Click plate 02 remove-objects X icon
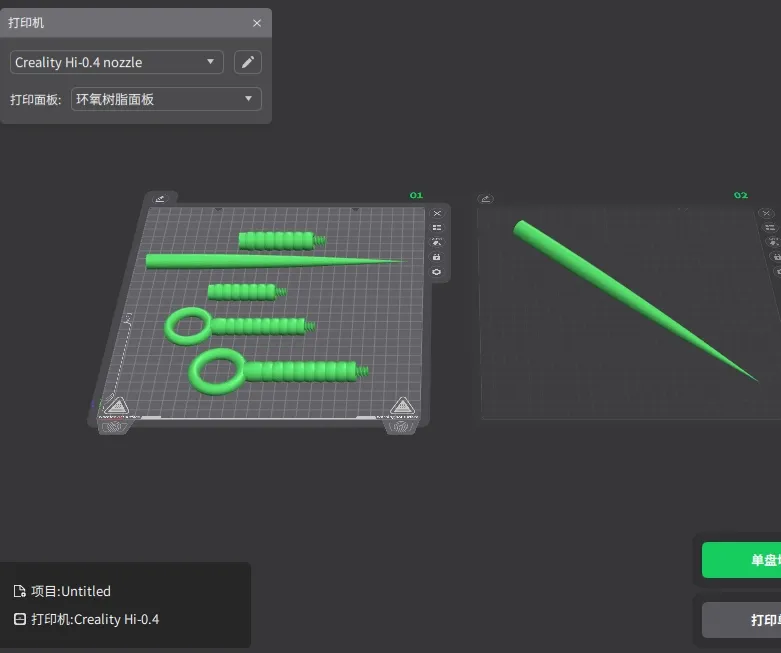This screenshot has height=653, width=781. tap(766, 214)
